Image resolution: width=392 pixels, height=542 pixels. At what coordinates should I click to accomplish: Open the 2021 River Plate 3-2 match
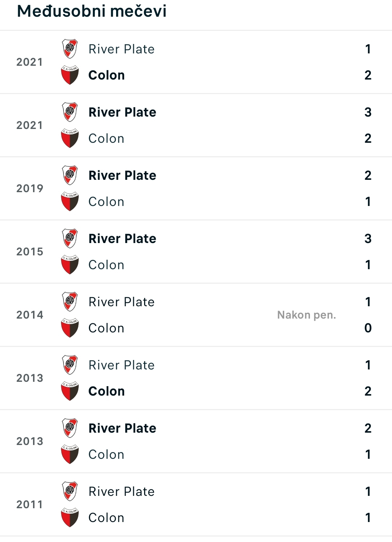tap(196, 125)
